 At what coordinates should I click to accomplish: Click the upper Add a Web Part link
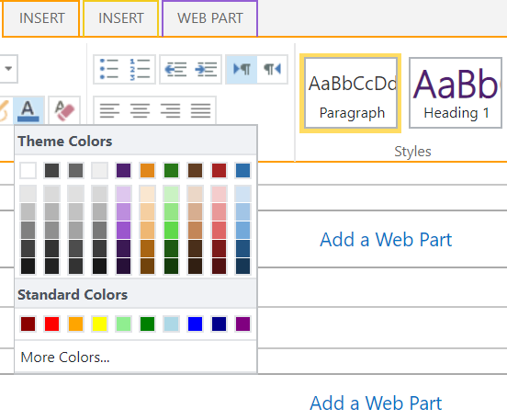click(x=386, y=240)
